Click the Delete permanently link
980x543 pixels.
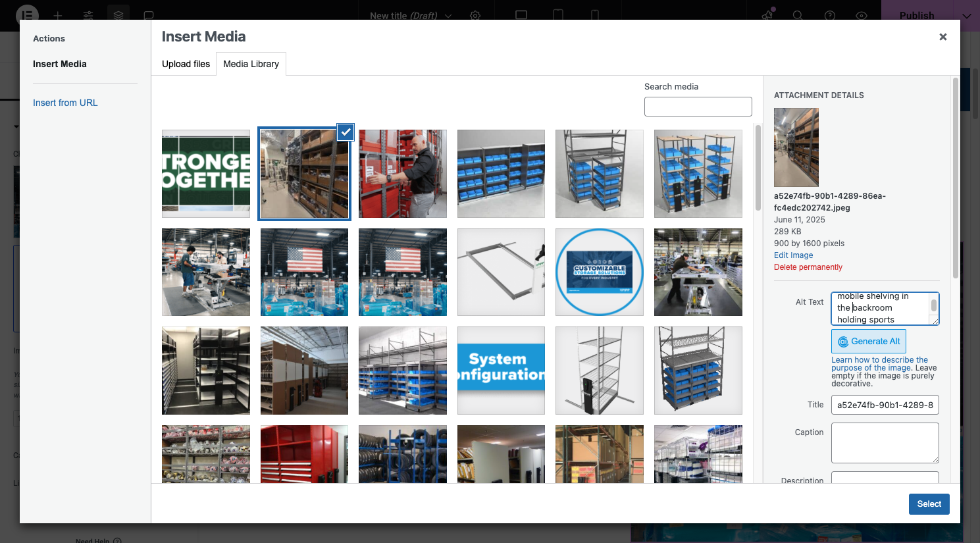click(808, 267)
